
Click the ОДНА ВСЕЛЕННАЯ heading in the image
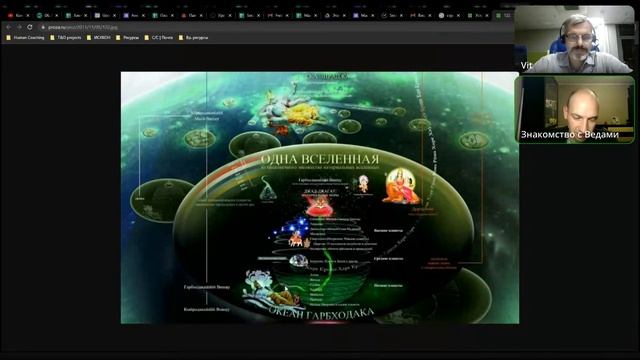click(x=320, y=159)
